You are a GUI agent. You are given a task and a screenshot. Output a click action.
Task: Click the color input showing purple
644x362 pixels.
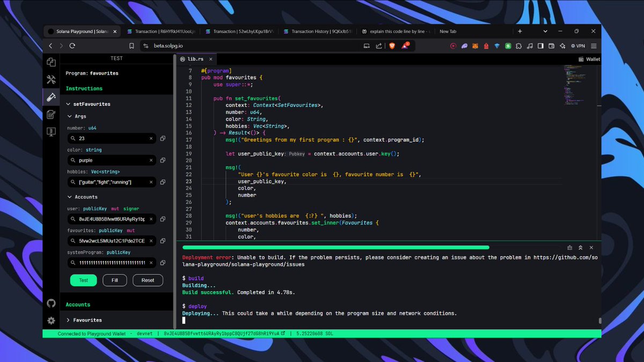(112, 160)
